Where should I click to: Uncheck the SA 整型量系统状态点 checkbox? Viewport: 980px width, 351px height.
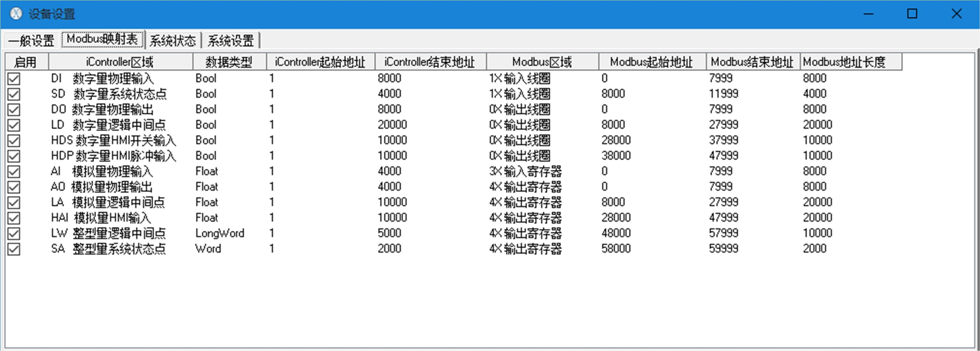pos(14,249)
